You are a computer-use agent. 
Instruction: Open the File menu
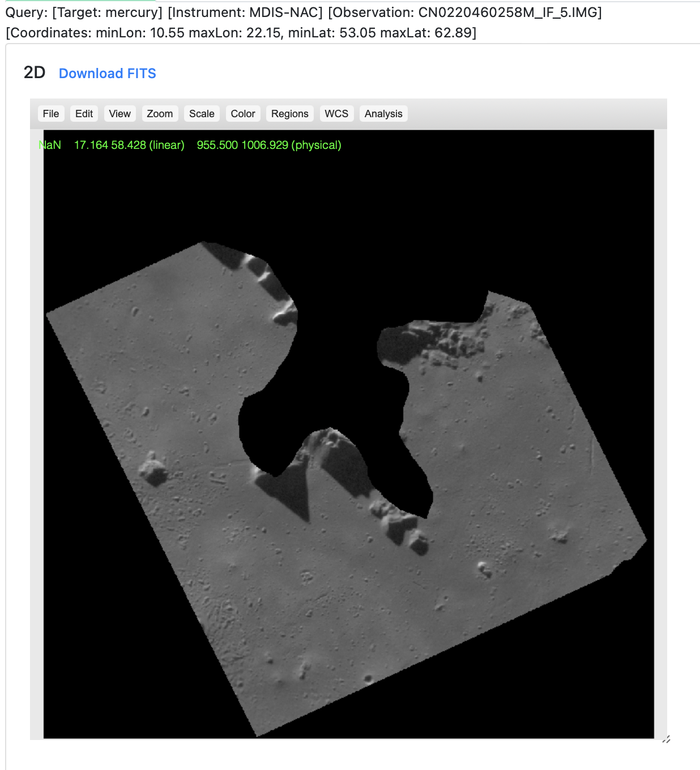[51, 114]
